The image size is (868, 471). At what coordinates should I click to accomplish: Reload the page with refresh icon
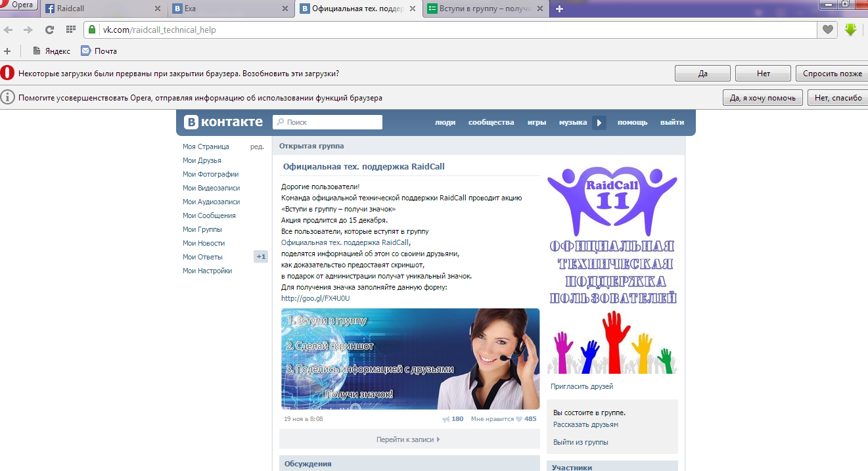49,30
